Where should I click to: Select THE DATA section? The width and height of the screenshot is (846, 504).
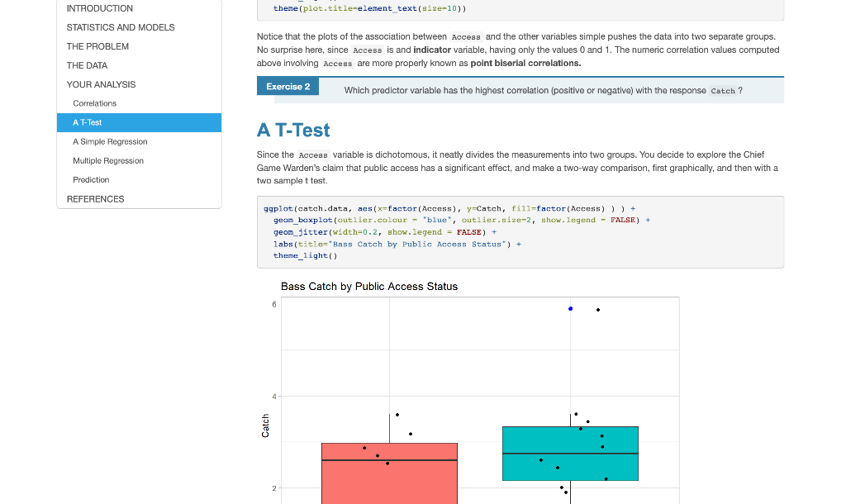pyautogui.click(x=87, y=65)
